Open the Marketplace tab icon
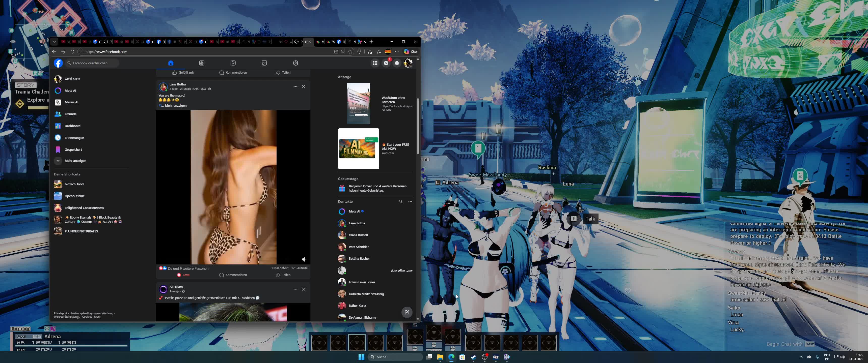This screenshot has width=868, height=363. 264,63
